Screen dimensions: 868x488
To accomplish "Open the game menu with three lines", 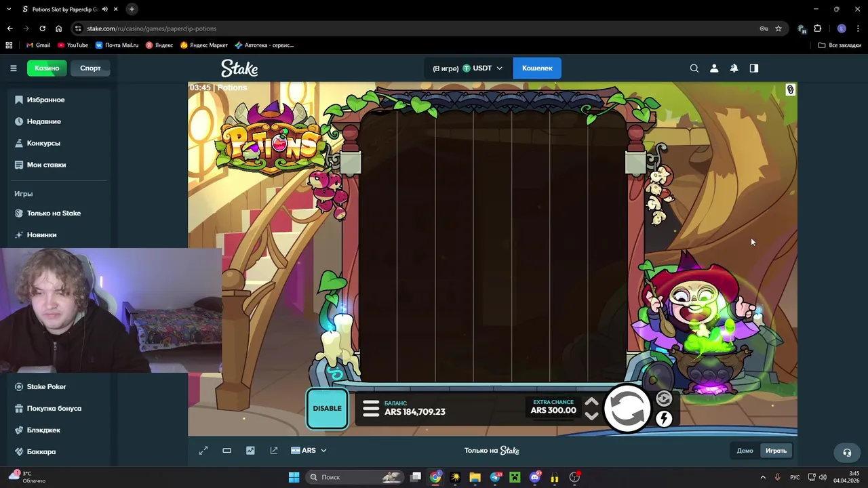I will pyautogui.click(x=370, y=408).
